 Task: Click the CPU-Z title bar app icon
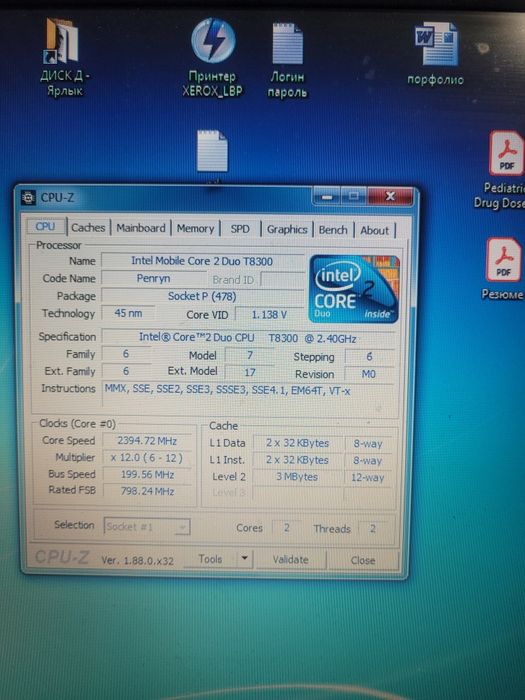[28, 197]
